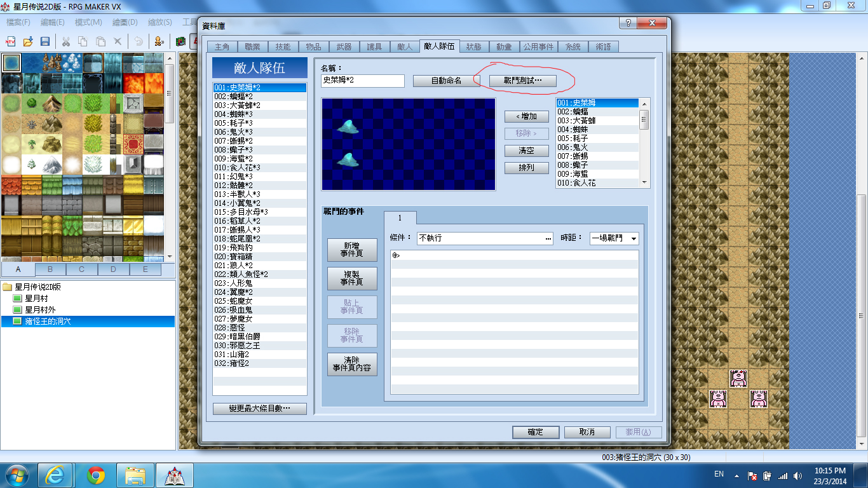This screenshot has height=488, width=868.
Task: Click the Open Project folder icon
Action: (x=28, y=41)
